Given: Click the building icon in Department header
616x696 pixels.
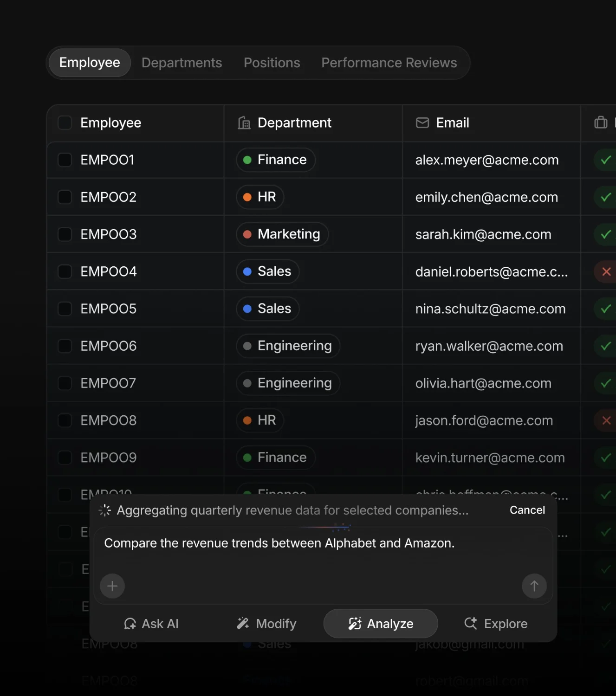Looking at the screenshot, I should tap(244, 123).
